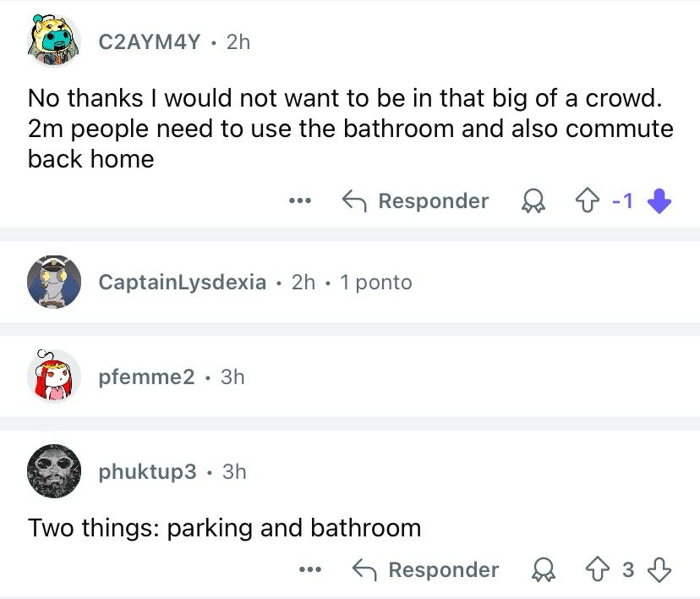
Task: Click the reply arrow icon under phuktup3's comment
Action: 365,569
